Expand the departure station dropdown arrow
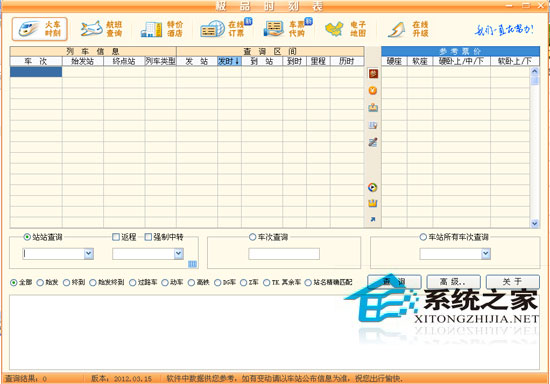 (x=89, y=254)
